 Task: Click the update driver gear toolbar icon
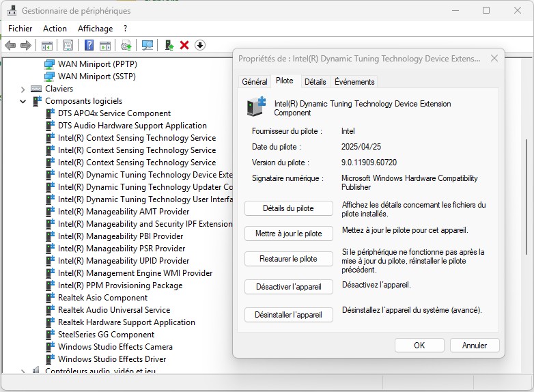coord(126,45)
